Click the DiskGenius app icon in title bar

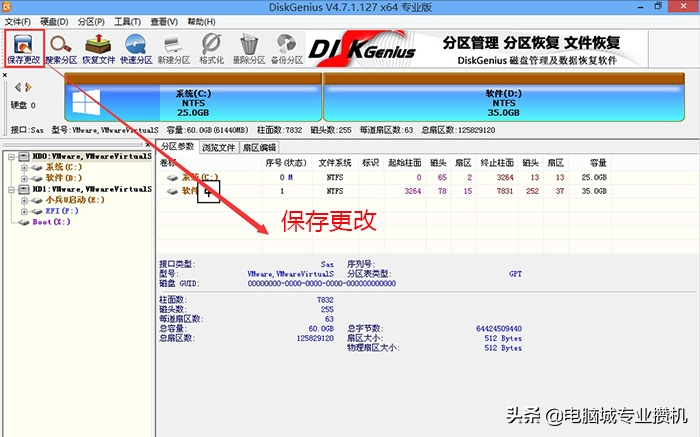click(6, 6)
